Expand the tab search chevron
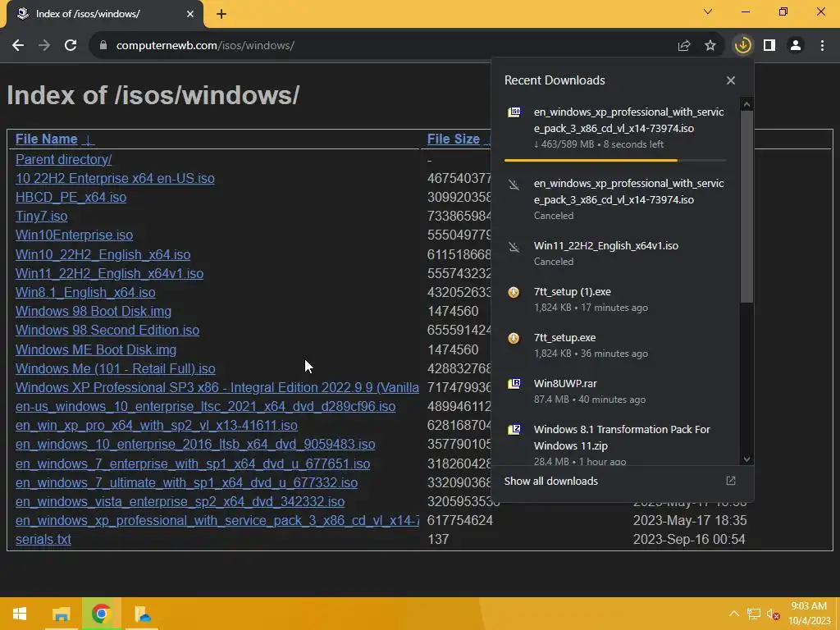840x630 pixels. point(708,11)
